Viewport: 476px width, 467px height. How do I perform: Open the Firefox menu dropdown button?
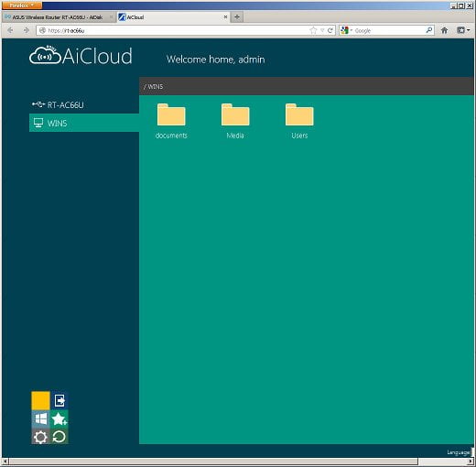pos(22,5)
